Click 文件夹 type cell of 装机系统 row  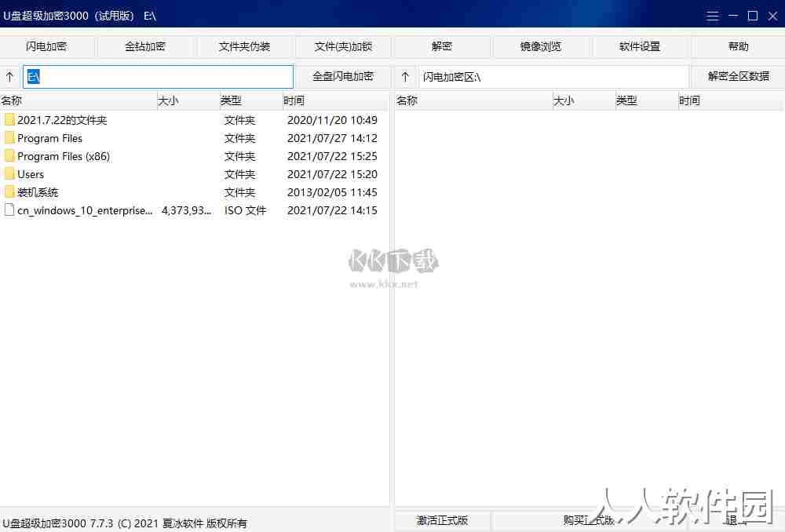[239, 192]
